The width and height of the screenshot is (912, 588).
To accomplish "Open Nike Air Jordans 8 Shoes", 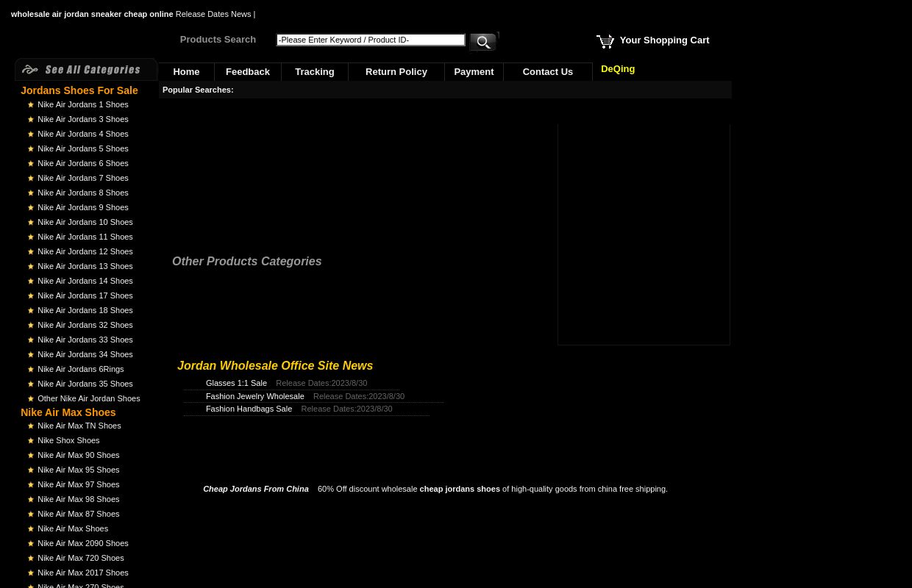I will tap(83, 193).
